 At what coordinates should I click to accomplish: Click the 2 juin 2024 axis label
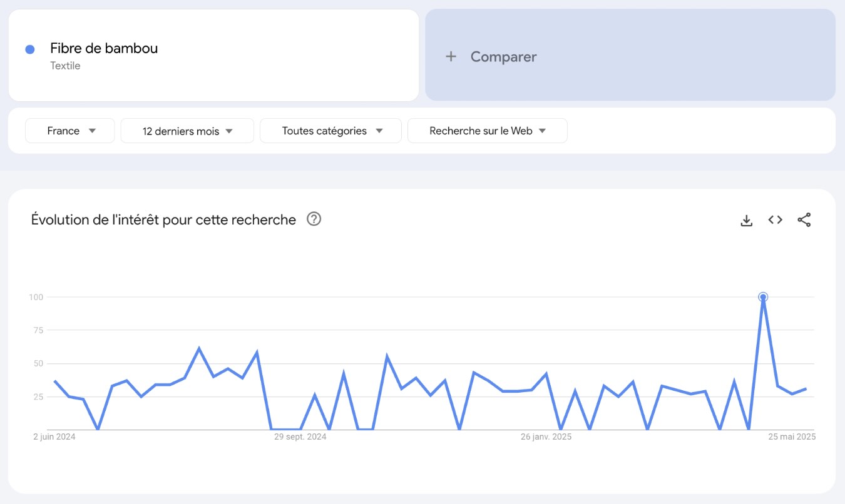click(x=54, y=437)
